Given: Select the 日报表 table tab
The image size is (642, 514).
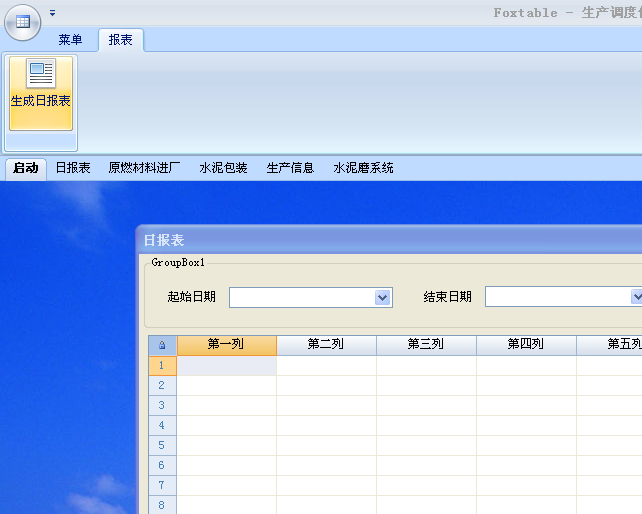Looking at the screenshot, I should tap(73, 168).
